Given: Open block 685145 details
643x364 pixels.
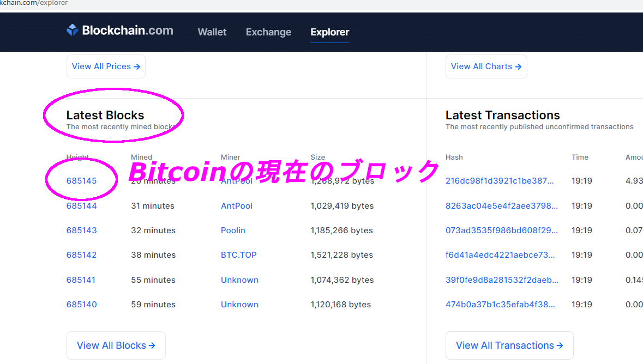Looking at the screenshot, I should tap(81, 180).
